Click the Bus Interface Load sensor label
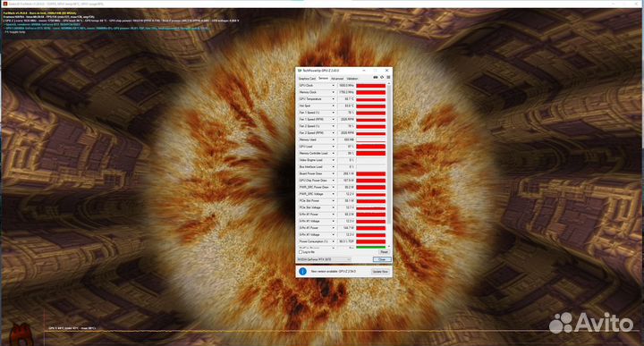This screenshot has height=346, width=644. pyautogui.click(x=311, y=167)
